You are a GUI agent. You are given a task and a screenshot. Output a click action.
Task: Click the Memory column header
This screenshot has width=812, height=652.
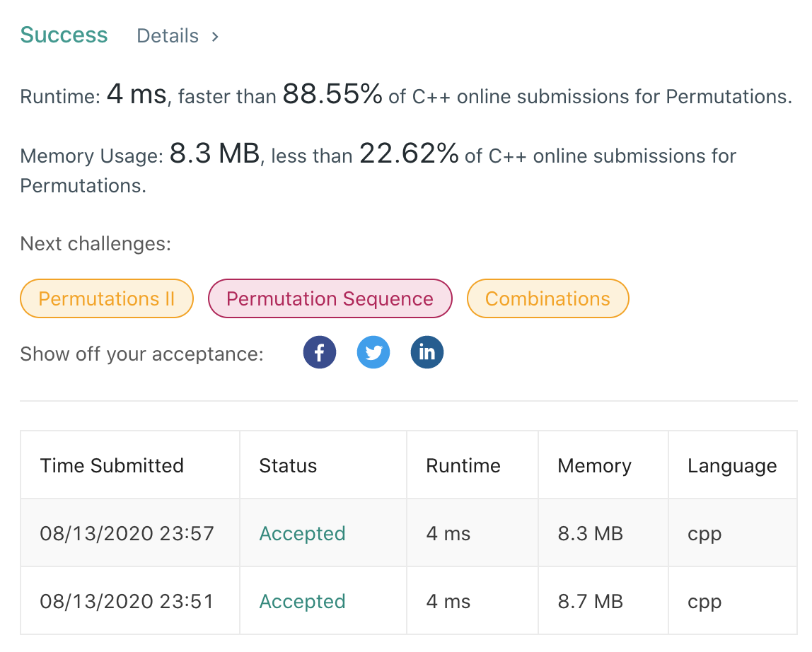(x=594, y=465)
